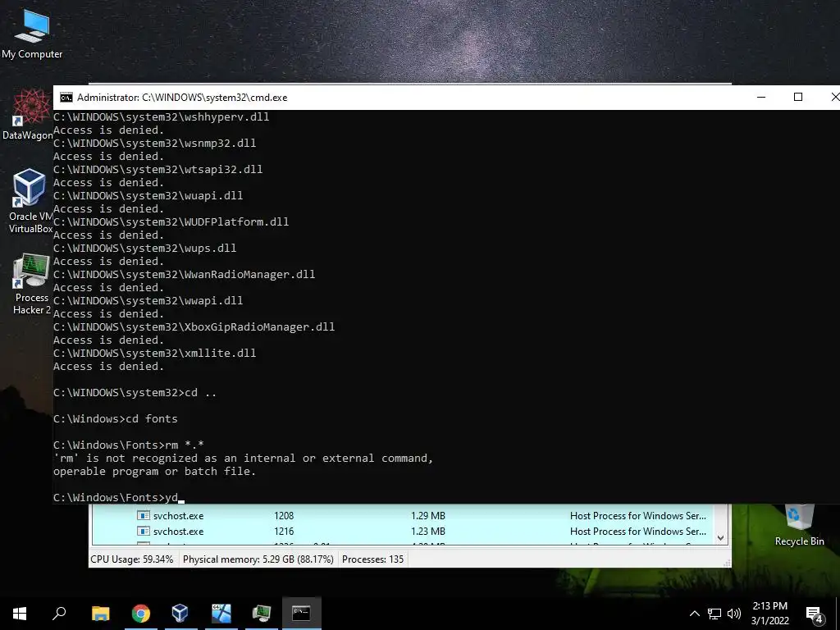This screenshot has height=630, width=840.
Task: Click Host Process description for PID 1208
Action: click(x=638, y=515)
